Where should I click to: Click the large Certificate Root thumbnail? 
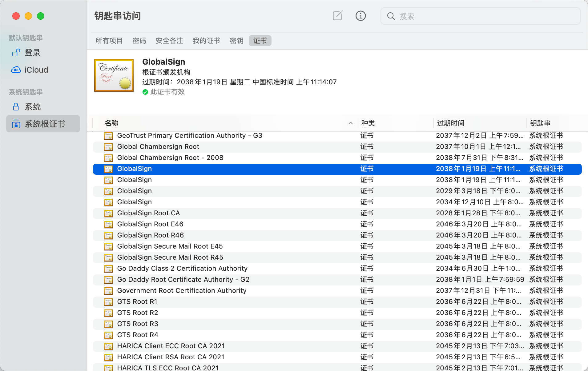[114, 75]
